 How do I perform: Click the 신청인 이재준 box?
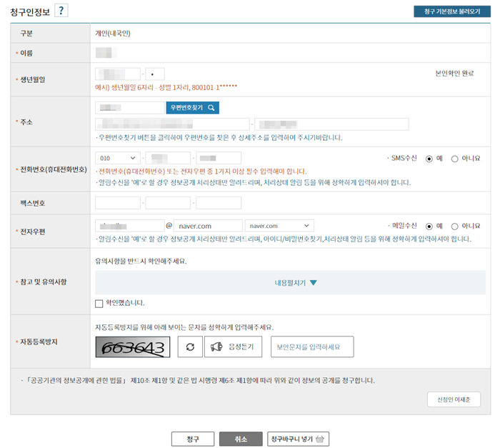(454, 399)
